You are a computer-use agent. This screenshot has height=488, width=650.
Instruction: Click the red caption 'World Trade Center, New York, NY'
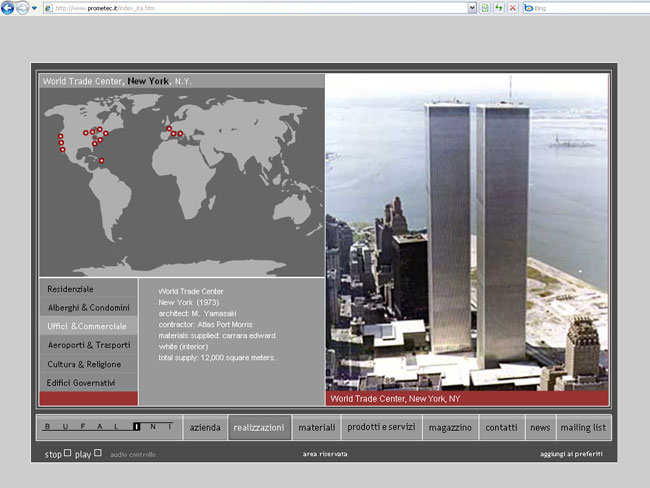[x=395, y=399]
